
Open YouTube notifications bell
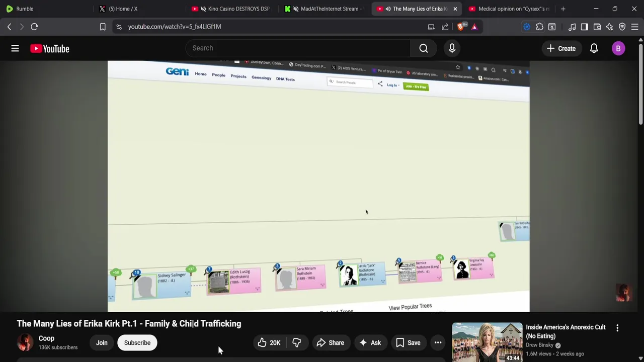594,48
